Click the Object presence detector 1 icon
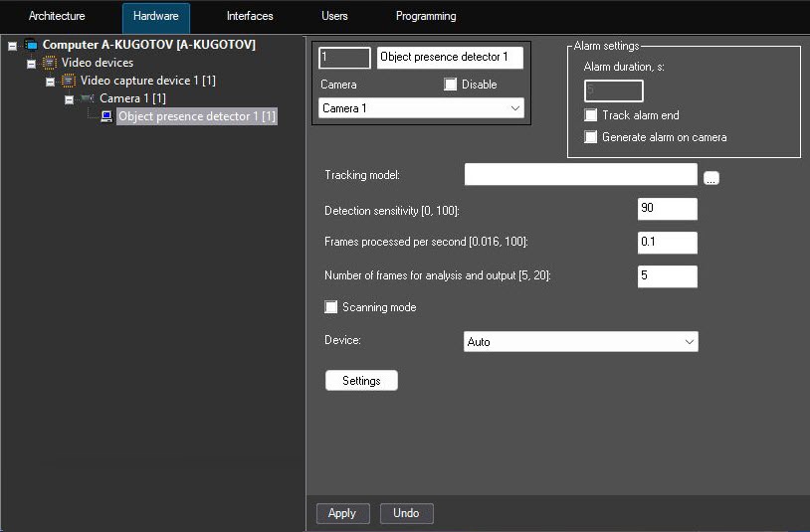 [x=106, y=116]
